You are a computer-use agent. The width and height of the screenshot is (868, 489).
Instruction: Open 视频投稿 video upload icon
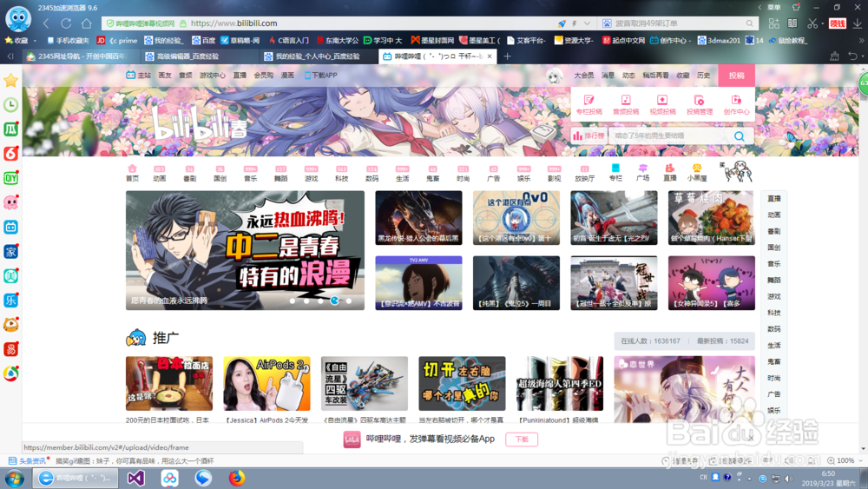click(x=662, y=104)
